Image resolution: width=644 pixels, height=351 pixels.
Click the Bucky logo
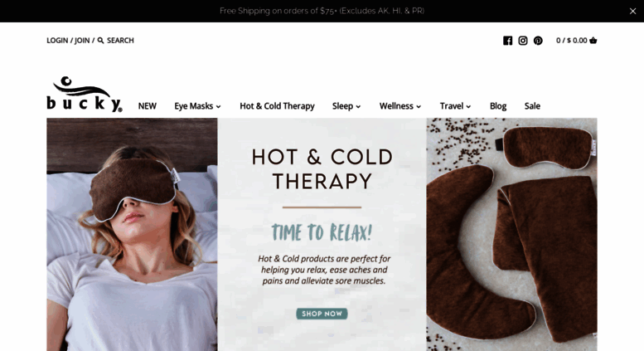tap(85, 94)
